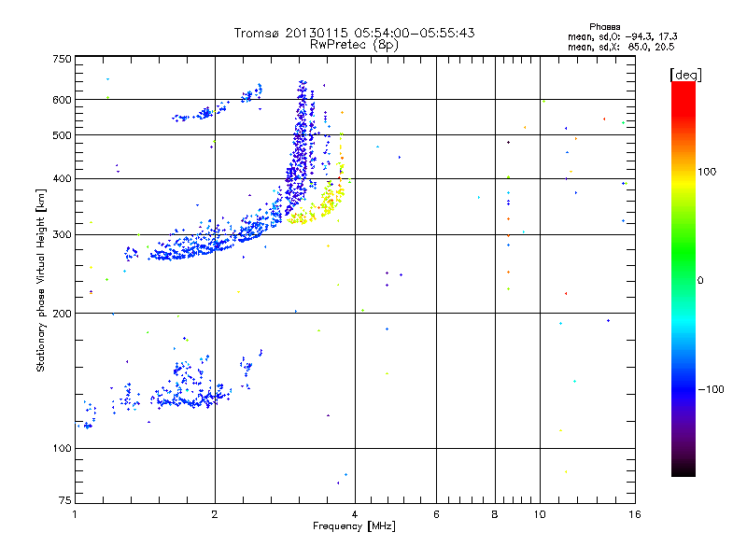Click the "Stationary phase Virtual Height [km]" axis label
Image resolution: width=747 pixels, height=560 pixels.
point(41,280)
